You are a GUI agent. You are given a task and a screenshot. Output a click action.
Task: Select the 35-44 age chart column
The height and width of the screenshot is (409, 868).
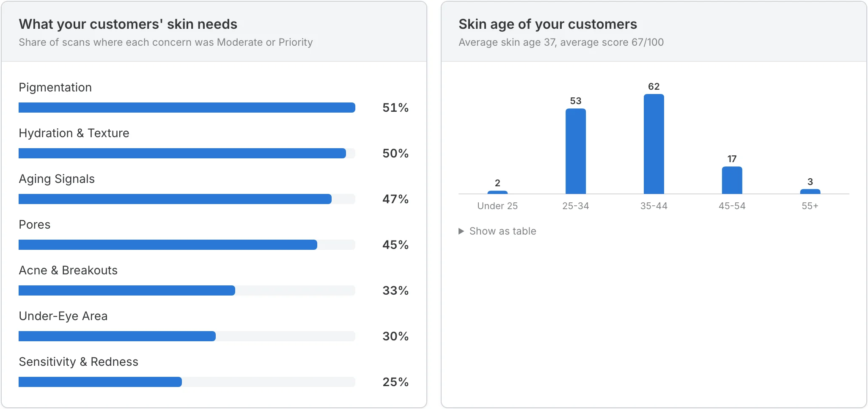[x=654, y=144]
